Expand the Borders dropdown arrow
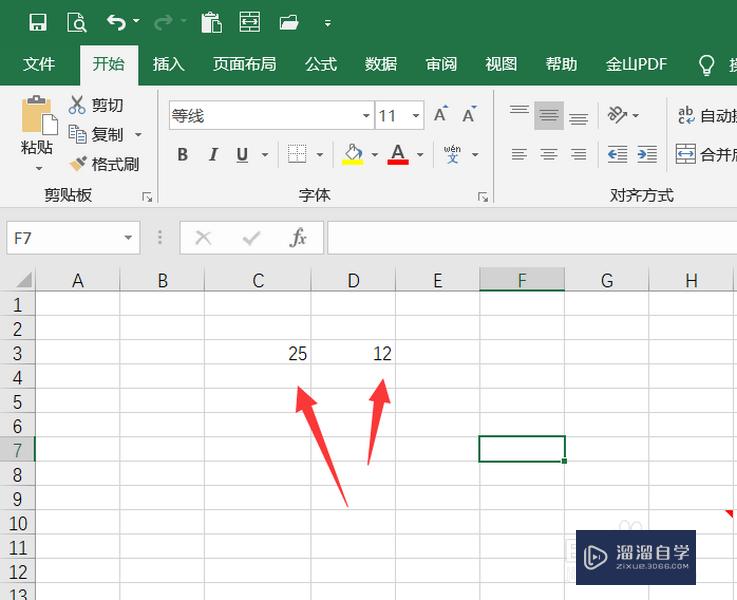The height and width of the screenshot is (600, 737). click(x=320, y=155)
